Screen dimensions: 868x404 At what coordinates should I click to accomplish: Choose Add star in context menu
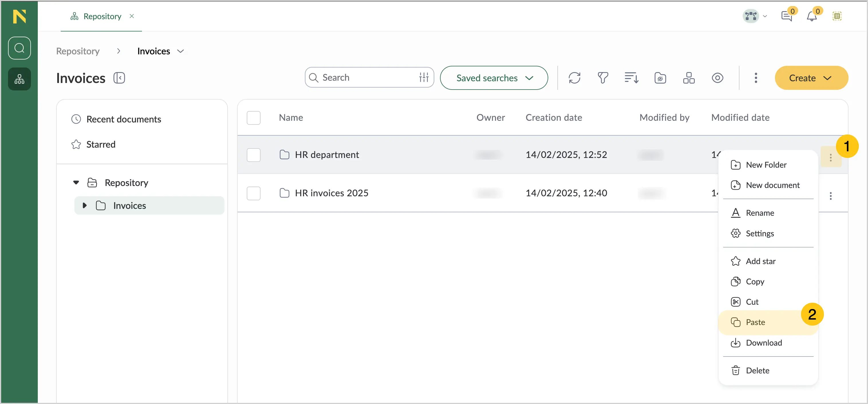coord(768,261)
